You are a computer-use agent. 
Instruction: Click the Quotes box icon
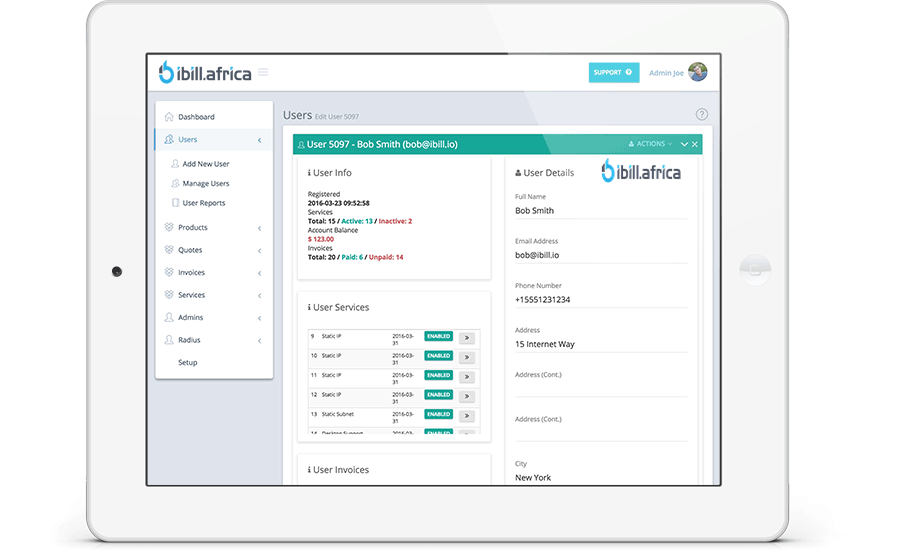pyautogui.click(x=169, y=250)
